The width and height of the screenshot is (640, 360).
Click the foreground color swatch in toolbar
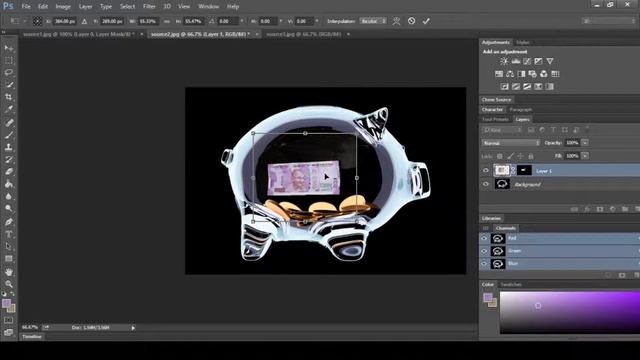[6, 303]
